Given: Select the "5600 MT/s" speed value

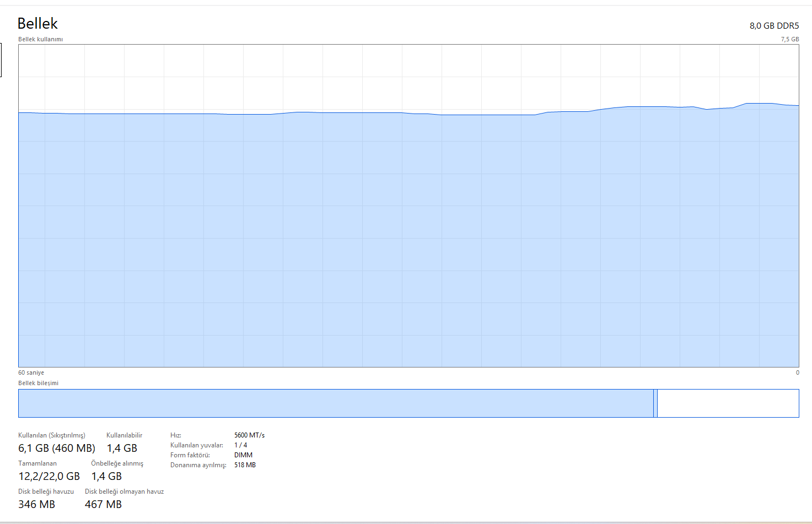Looking at the screenshot, I should click(x=249, y=435).
